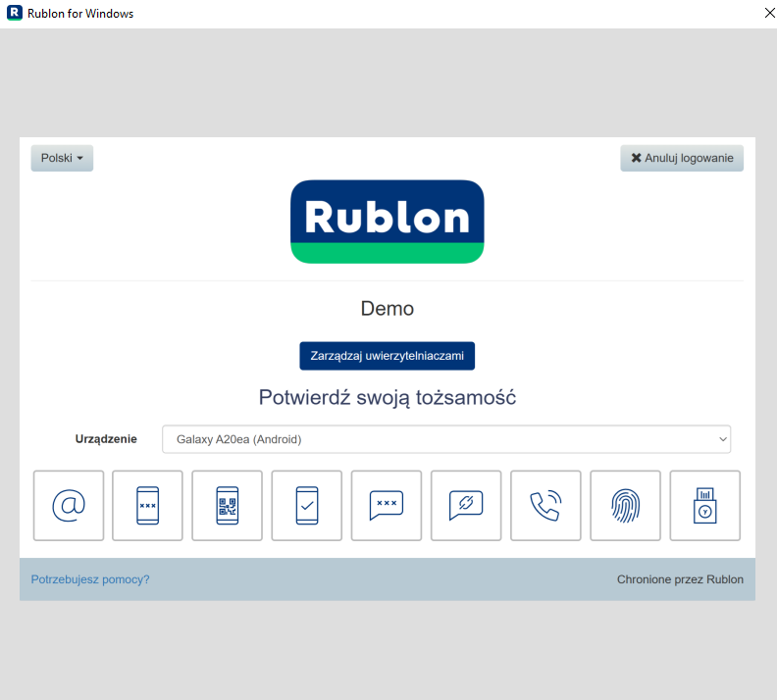Image resolution: width=777 pixels, height=700 pixels.
Task: Click the Anuluj logowanie button
Action: coord(682,158)
